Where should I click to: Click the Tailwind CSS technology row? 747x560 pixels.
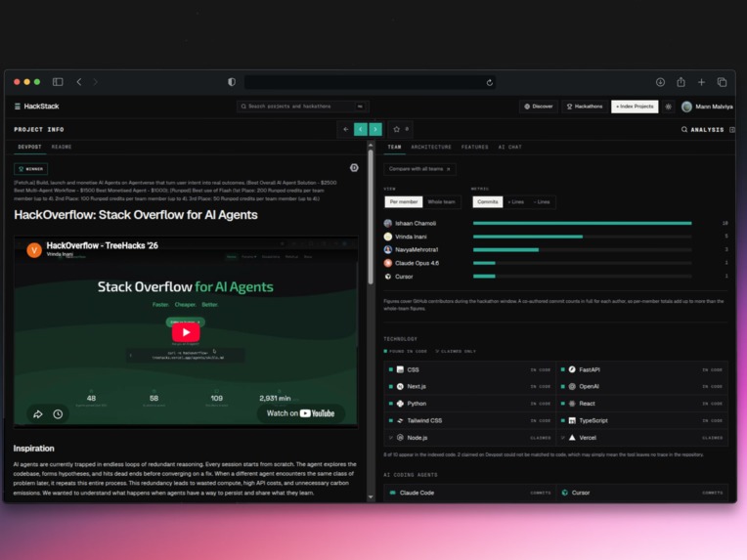[x=470, y=420]
